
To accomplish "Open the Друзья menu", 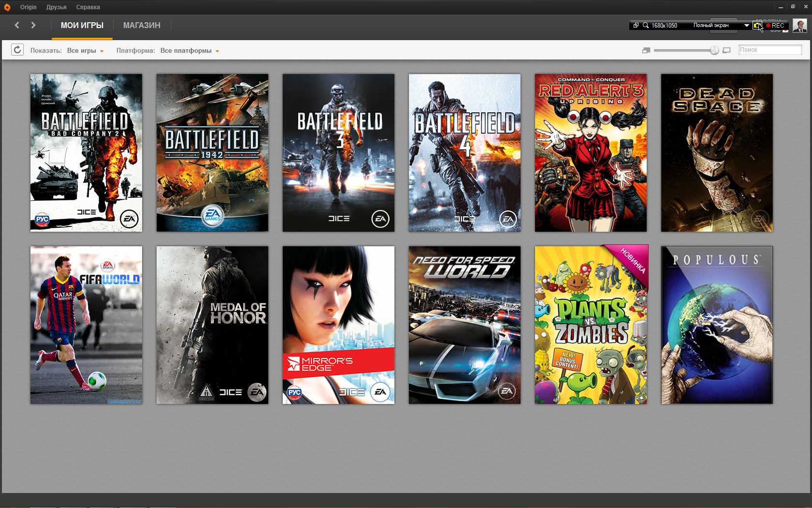I will pyautogui.click(x=57, y=7).
